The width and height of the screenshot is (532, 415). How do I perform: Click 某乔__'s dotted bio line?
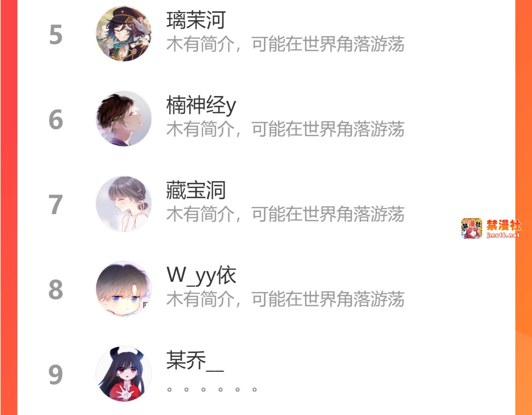click(212, 390)
